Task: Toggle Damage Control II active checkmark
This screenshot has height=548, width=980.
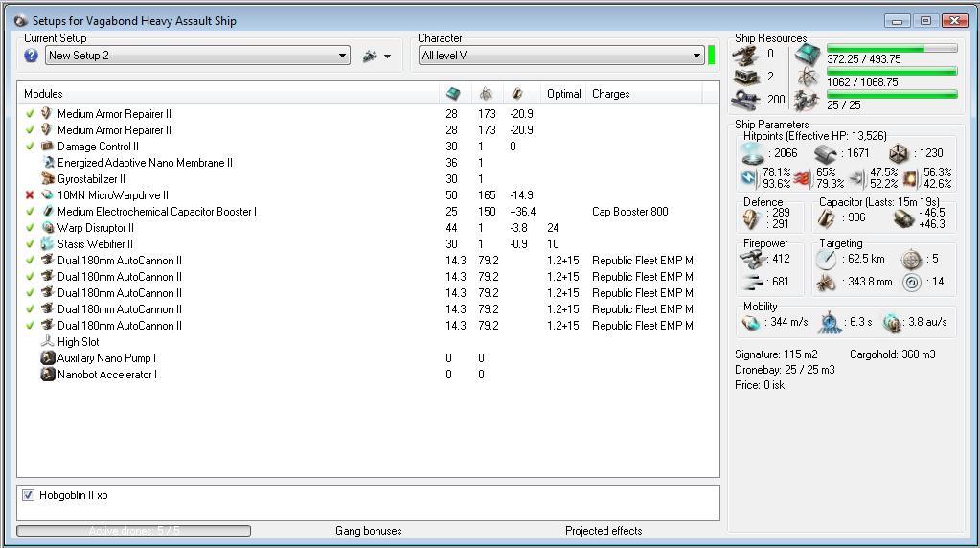Action: [30, 147]
